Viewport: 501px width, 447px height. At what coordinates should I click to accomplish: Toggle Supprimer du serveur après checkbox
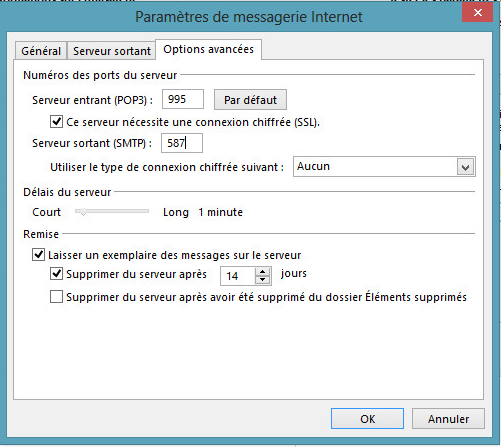point(56,274)
